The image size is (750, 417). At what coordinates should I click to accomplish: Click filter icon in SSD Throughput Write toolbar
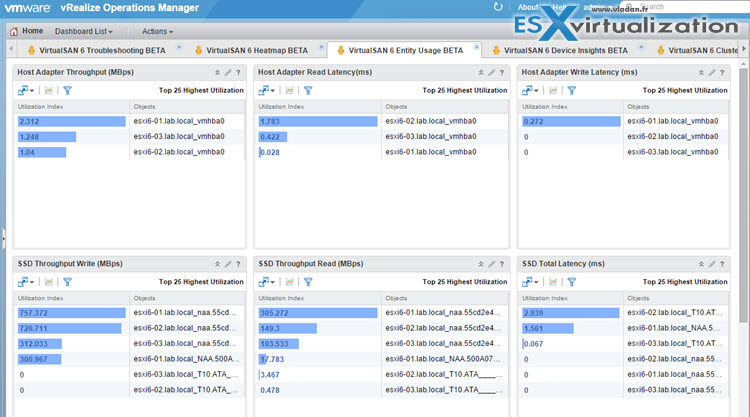point(67,282)
